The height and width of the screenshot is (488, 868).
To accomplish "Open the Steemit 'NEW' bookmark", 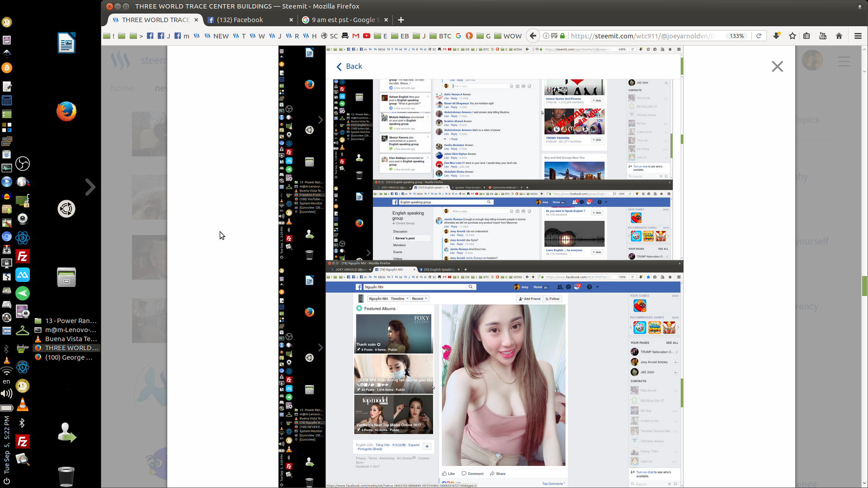I will click(x=217, y=36).
